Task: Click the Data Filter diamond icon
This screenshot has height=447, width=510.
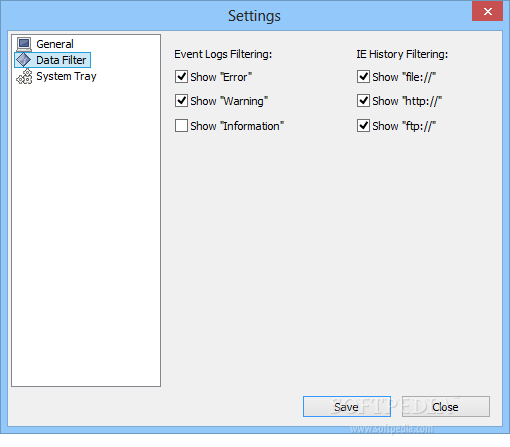Action: tap(24, 60)
